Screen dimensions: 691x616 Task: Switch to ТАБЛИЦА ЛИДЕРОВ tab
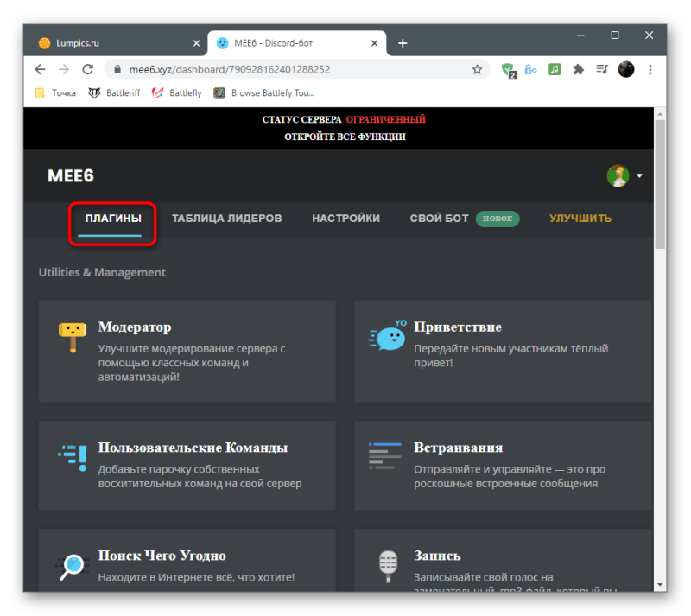226,219
